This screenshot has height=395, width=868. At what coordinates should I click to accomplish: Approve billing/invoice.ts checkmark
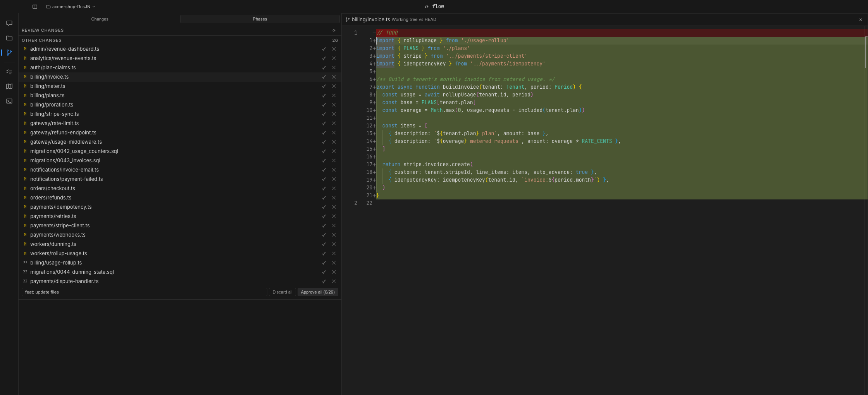324,77
